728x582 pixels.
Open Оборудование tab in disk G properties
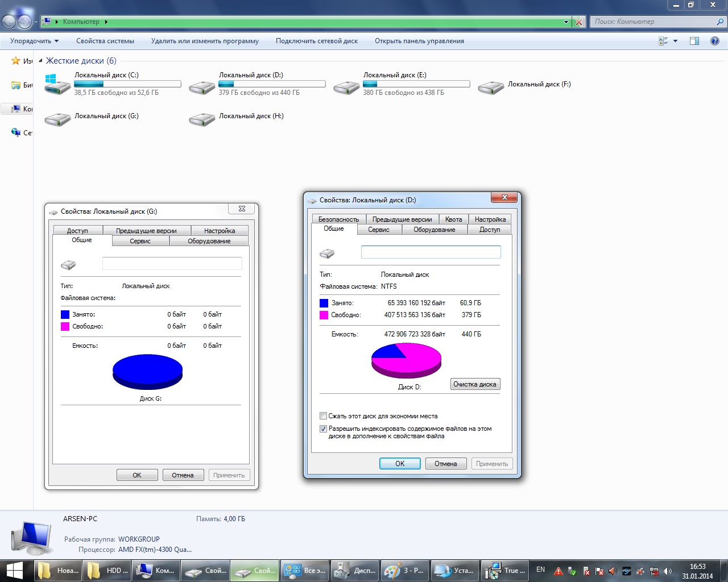[209, 241]
